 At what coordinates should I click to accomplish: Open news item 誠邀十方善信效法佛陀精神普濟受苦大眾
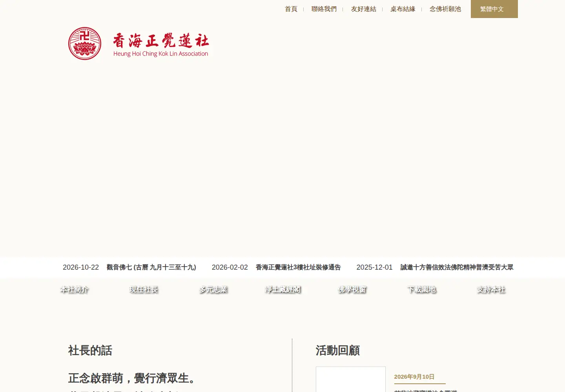(x=457, y=267)
